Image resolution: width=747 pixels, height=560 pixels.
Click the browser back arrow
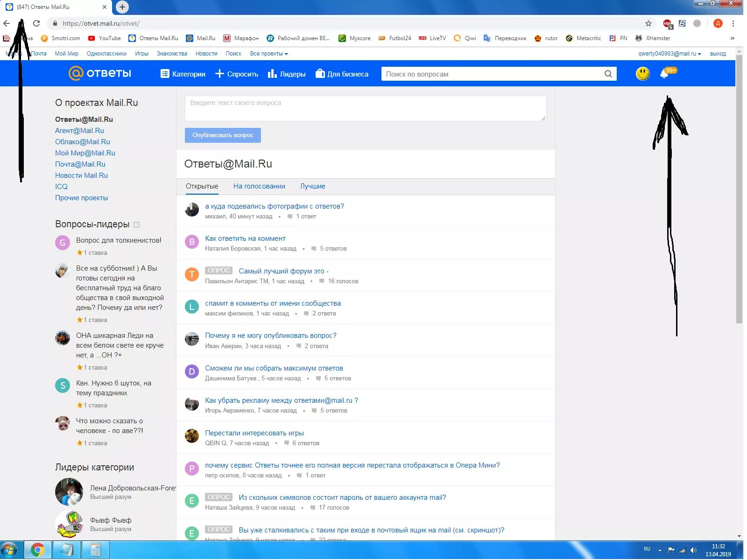point(7,23)
